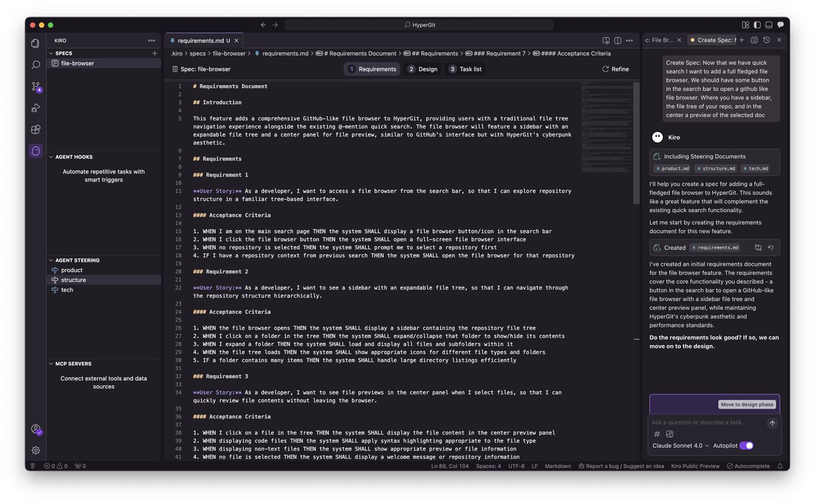815x504 pixels.
Task: Navigate forward with the right arrow
Action: pyautogui.click(x=275, y=24)
